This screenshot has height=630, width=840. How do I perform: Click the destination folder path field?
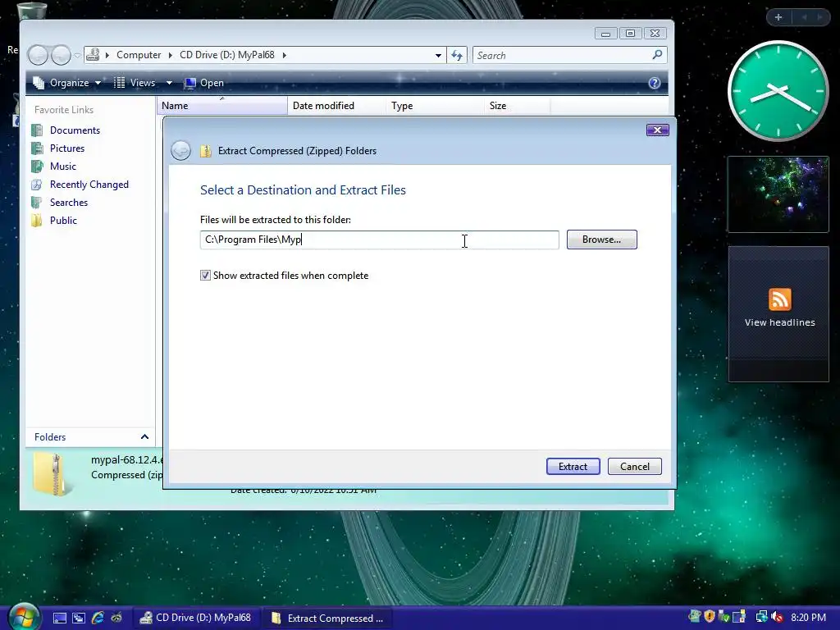coord(379,240)
